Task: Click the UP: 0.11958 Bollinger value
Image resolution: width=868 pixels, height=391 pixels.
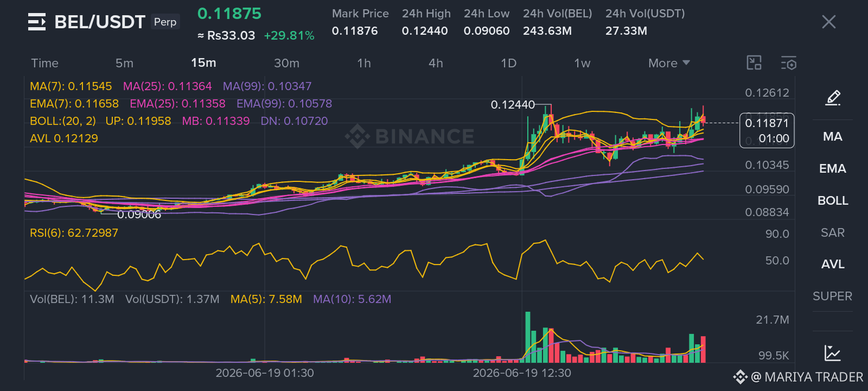Action: 138,121
